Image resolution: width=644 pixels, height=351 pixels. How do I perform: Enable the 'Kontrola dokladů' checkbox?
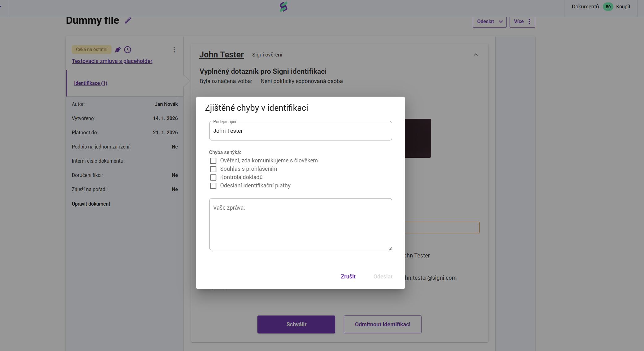click(x=213, y=178)
